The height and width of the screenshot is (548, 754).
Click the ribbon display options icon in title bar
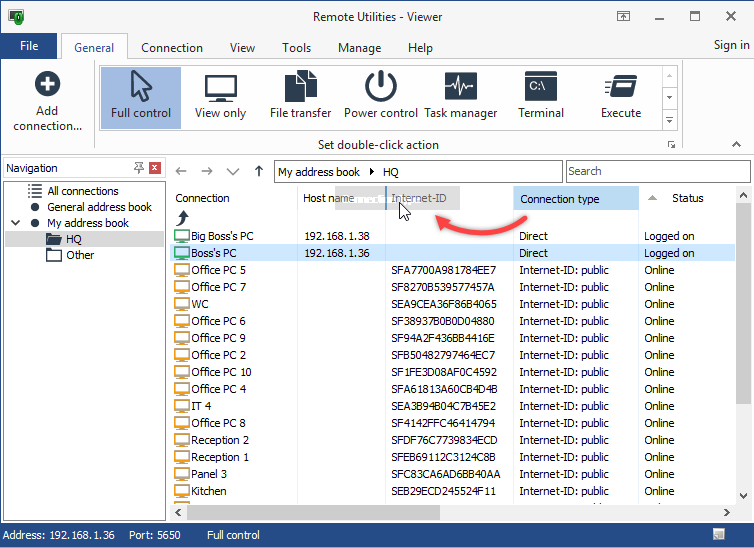[x=623, y=17]
